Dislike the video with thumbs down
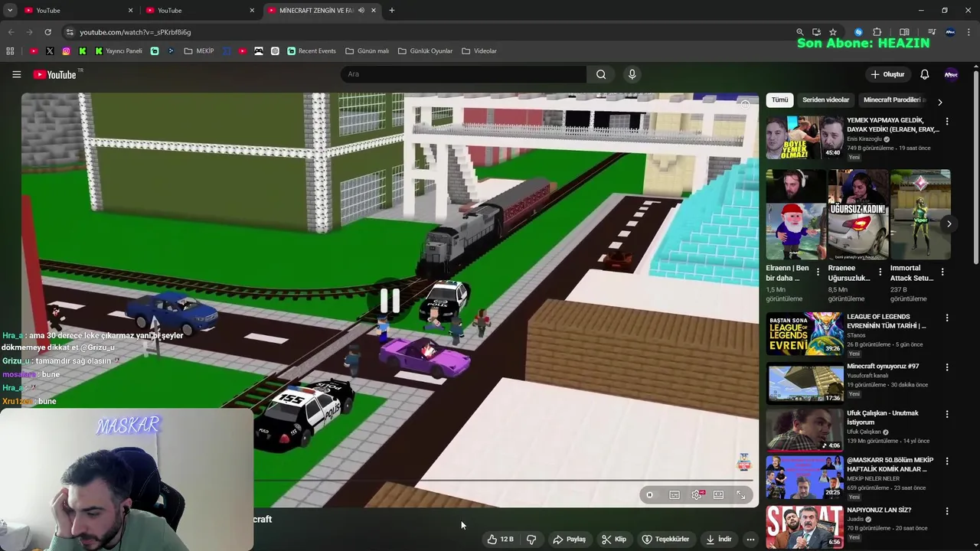This screenshot has width=980, height=551. click(531, 540)
